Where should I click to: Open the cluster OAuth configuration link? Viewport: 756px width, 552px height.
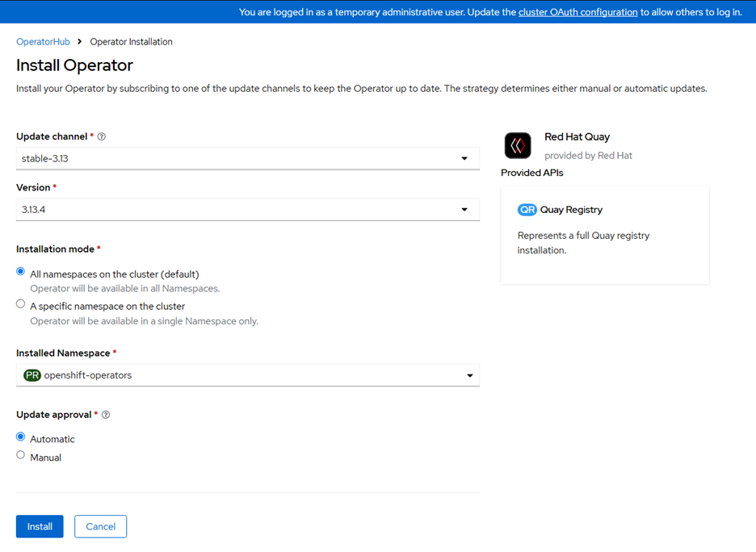pos(577,12)
